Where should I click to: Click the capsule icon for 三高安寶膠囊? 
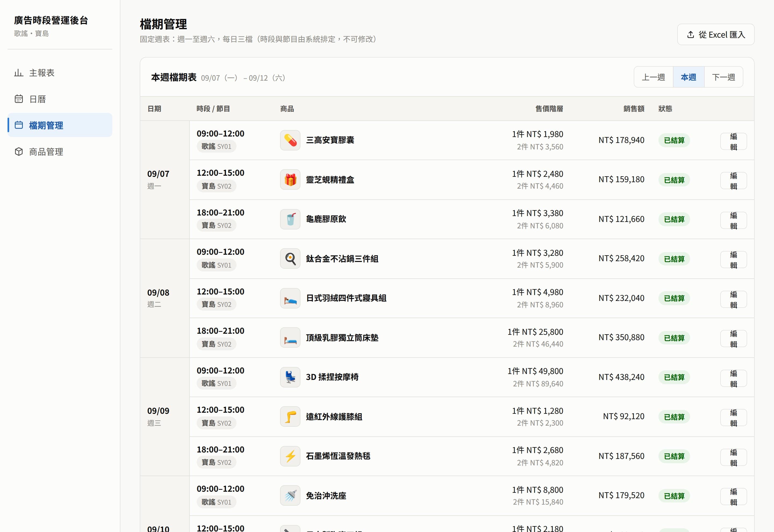pos(290,140)
